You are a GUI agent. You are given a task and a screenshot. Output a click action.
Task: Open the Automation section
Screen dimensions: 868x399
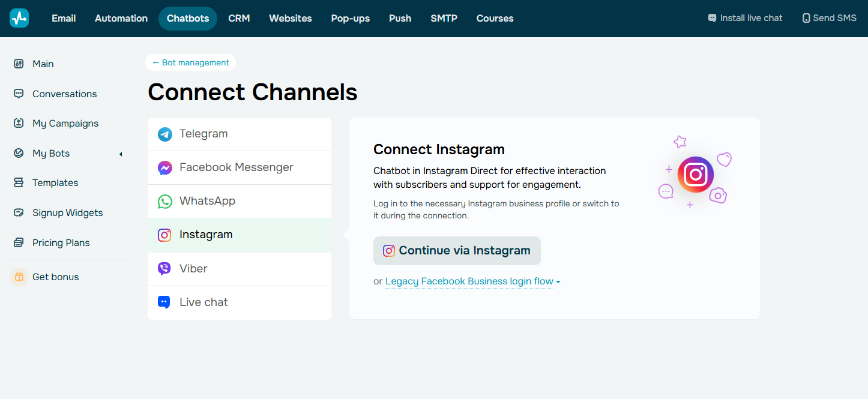pyautogui.click(x=121, y=19)
